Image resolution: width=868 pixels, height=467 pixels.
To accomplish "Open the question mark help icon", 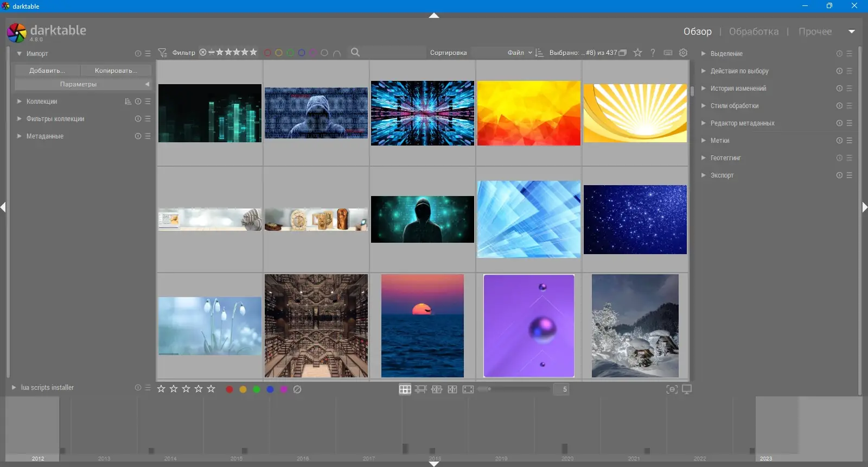I will (x=653, y=53).
